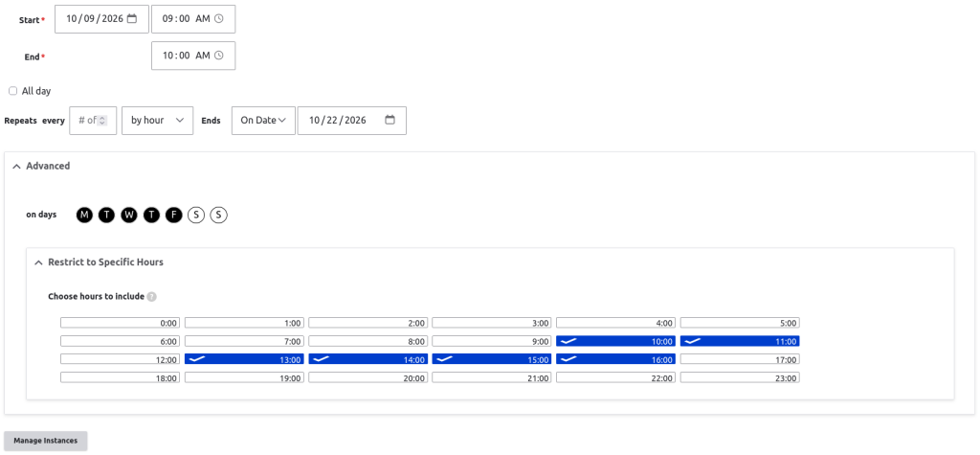Toggle the Wednesday day button
The height and width of the screenshot is (455, 980).
[x=129, y=216]
